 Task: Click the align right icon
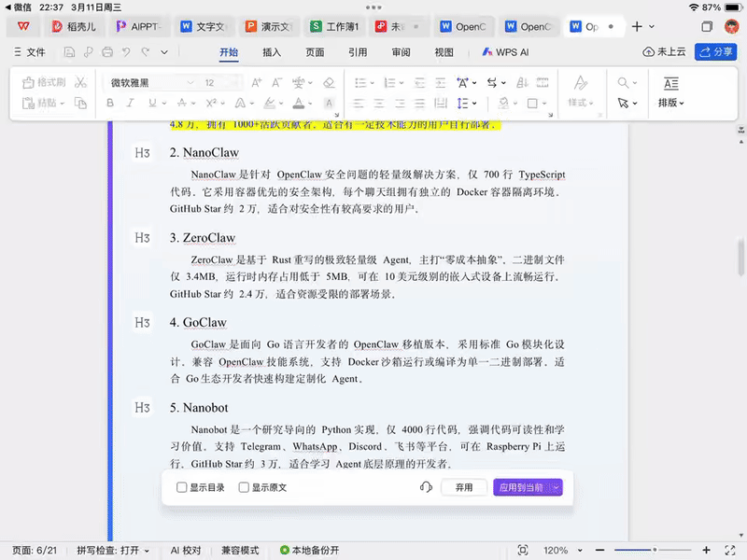click(x=400, y=103)
